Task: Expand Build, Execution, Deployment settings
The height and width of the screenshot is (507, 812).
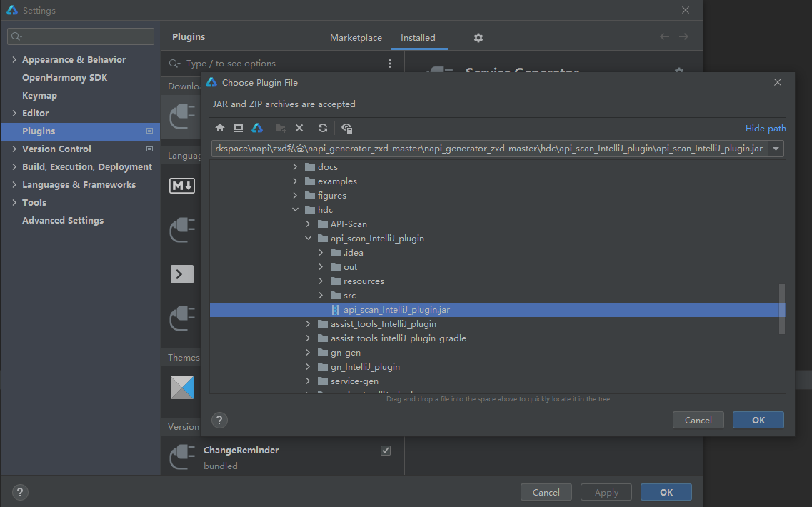Action: [14, 167]
